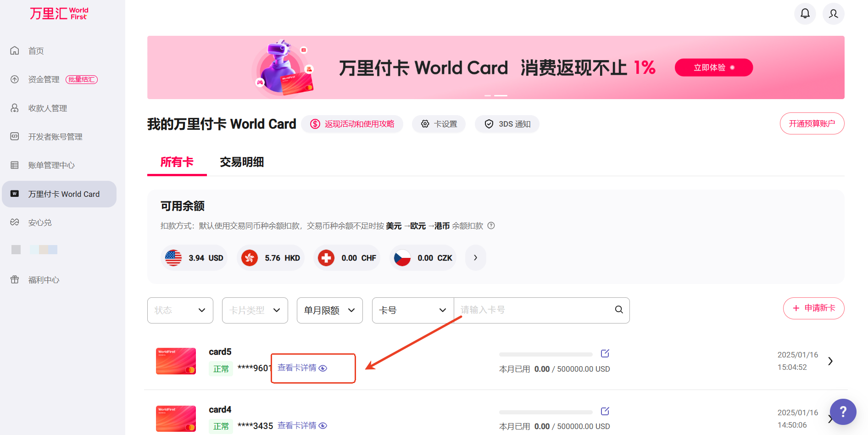The width and height of the screenshot is (868, 435).
Task: Click the 批量结汇 badge in sidebar
Action: coord(82,79)
